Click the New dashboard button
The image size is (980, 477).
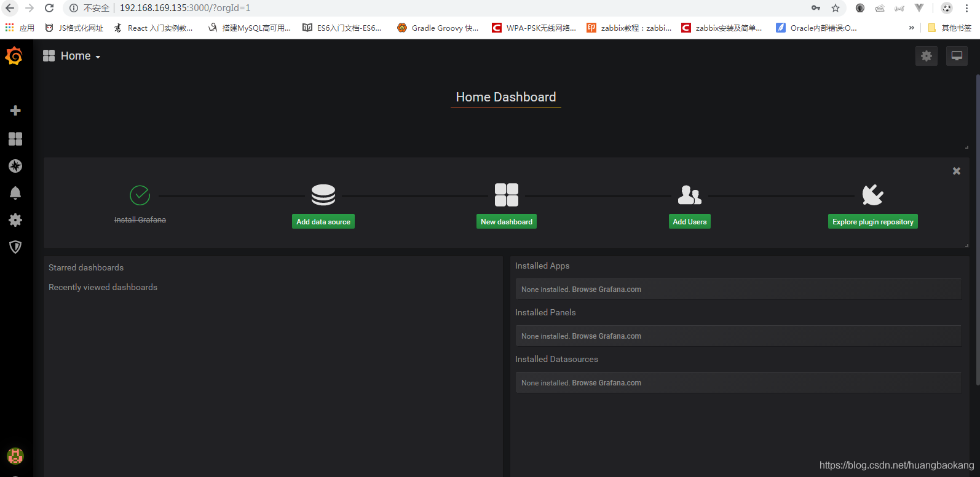pos(507,222)
